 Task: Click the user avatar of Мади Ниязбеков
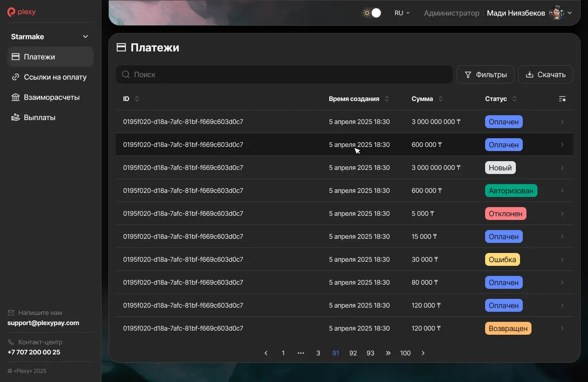point(556,13)
